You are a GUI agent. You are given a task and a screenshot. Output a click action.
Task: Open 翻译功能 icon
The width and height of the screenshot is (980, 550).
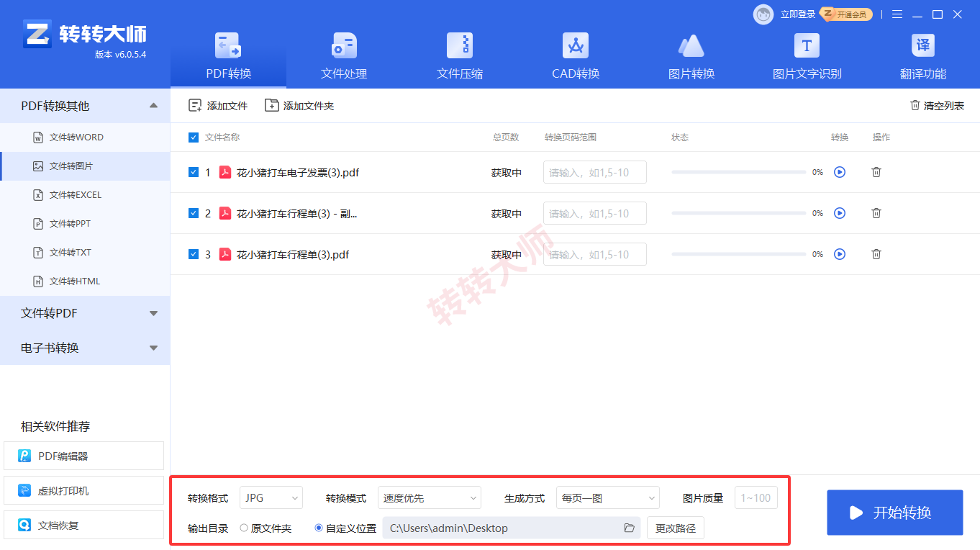point(923,45)
